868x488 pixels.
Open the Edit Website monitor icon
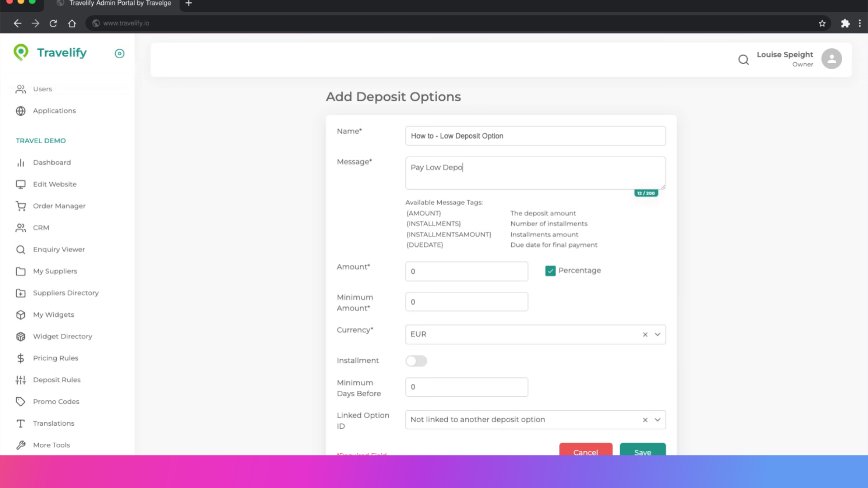point(21,184)
